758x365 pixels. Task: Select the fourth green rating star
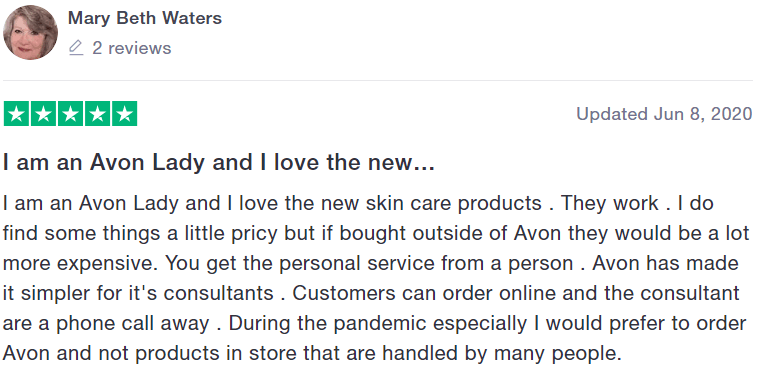click(x=98, y=114)
